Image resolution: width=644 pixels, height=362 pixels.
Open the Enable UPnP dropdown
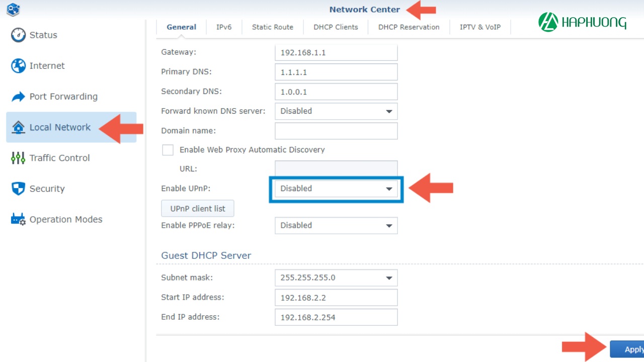click(336, 189)
